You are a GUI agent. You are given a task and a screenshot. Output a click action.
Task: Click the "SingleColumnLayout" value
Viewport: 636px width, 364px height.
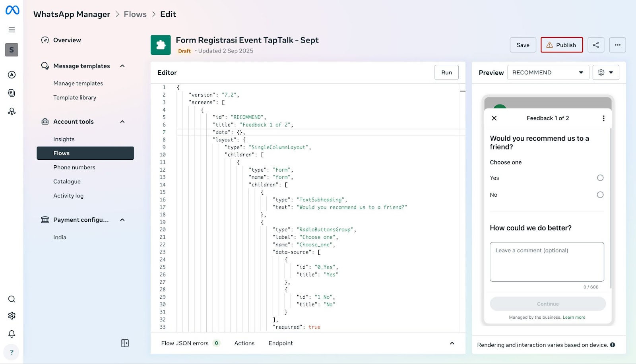tap(278, 147)
